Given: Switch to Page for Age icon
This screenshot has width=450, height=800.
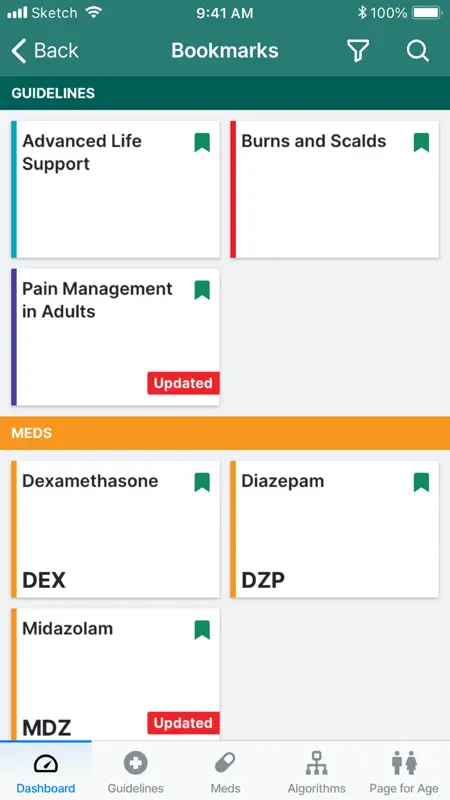Looking at the screenshot, I should [x=404, y=763].
